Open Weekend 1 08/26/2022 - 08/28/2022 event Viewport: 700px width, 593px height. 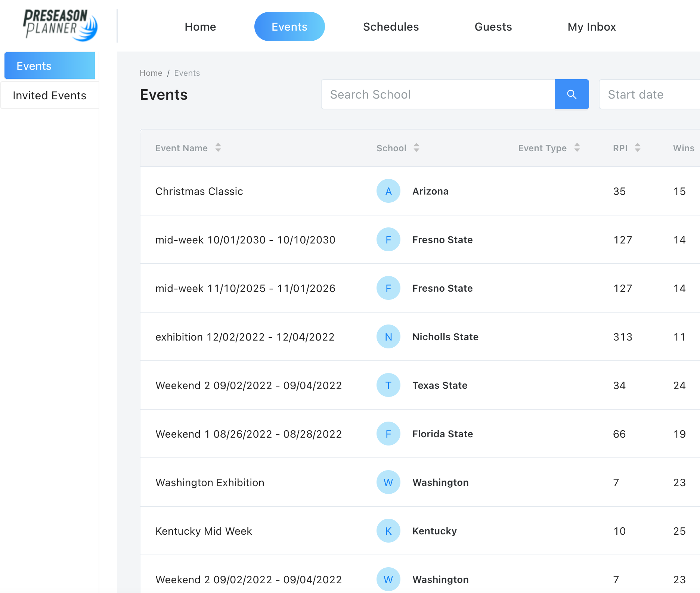click(249, 434)
